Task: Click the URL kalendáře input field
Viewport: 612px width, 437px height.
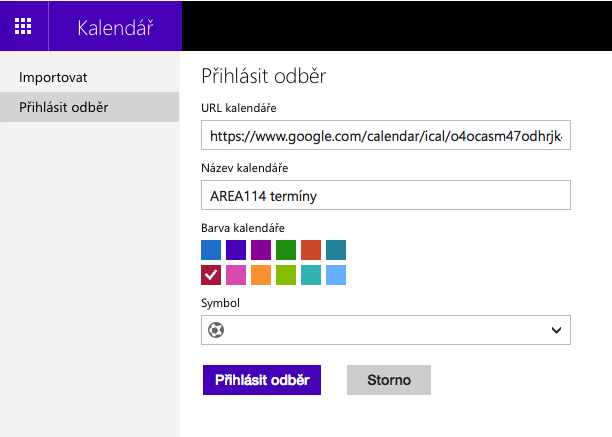Action: (386, 135)
